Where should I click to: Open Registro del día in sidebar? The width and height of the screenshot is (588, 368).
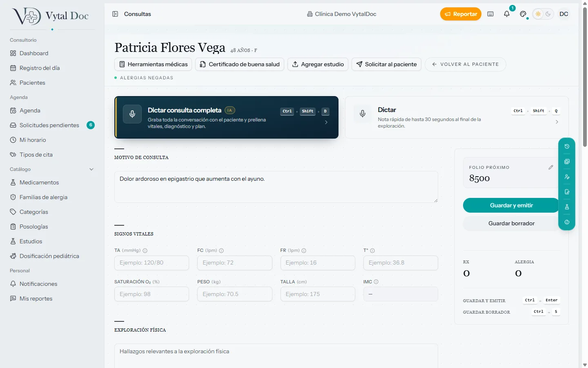(52, 68)
